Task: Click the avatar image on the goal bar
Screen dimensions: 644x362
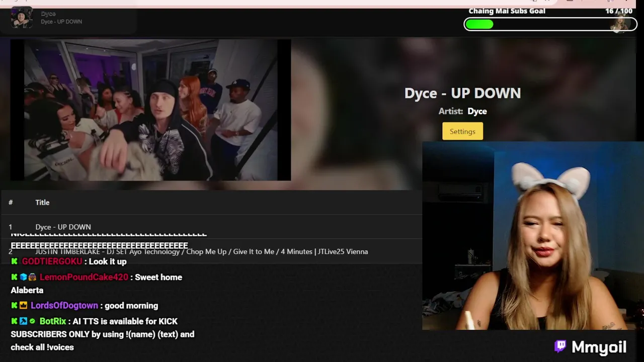Action: pyautogui.click(x=619, y=23)
